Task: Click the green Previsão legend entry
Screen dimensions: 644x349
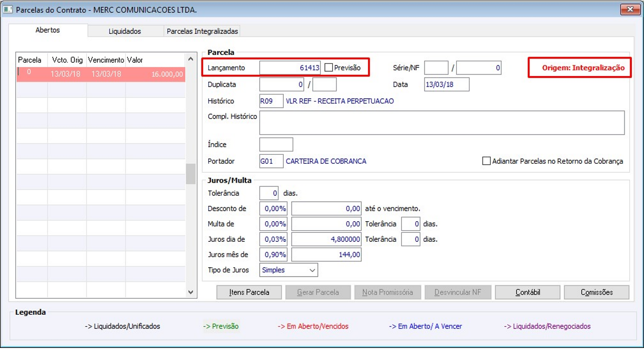Action: pos(221,326)
